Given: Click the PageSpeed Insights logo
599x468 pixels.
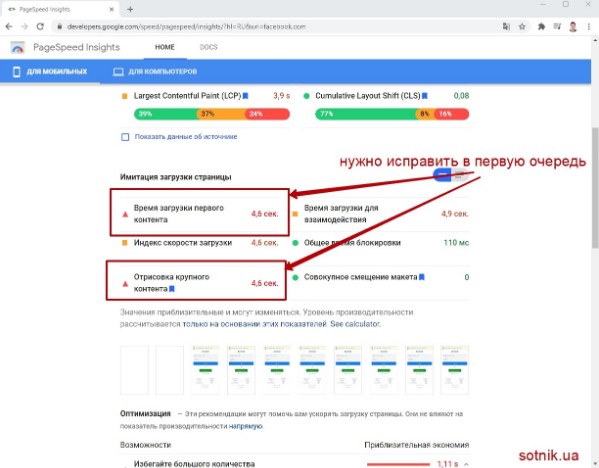Looking at the screenshot, I should pyautogui.click(x=17, y=47).
